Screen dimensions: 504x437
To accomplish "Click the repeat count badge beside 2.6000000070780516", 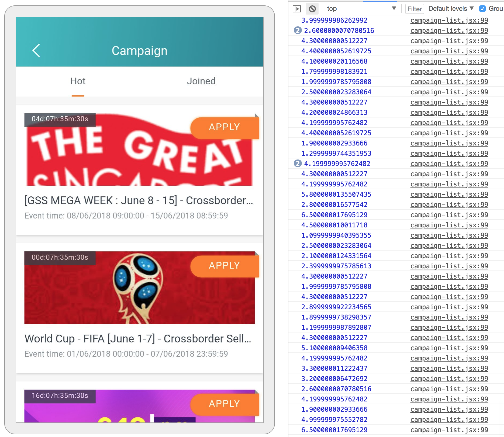I will click(297, 30).
